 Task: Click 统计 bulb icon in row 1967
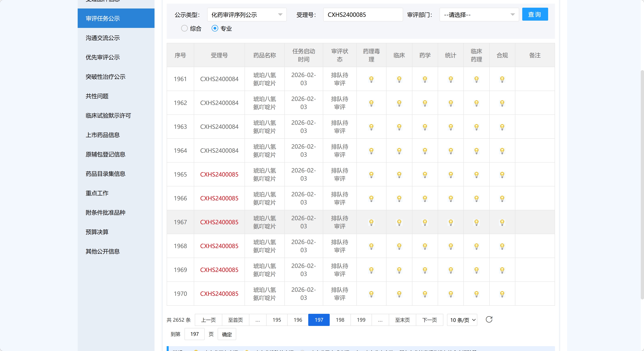(x=450, y=222)
